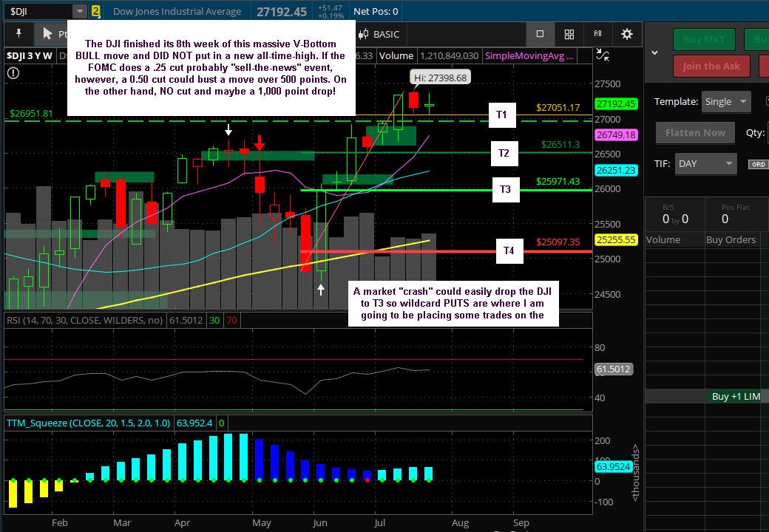The image size is (769, 532).
Task: Switch to single chart layout icon
Action: tap(540, 34)
